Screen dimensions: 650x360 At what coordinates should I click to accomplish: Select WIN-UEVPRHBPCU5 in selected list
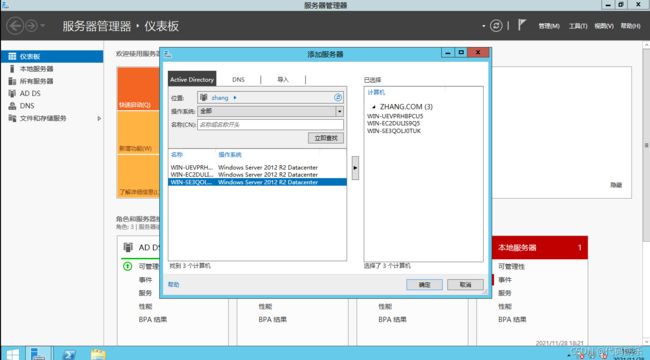395,116
